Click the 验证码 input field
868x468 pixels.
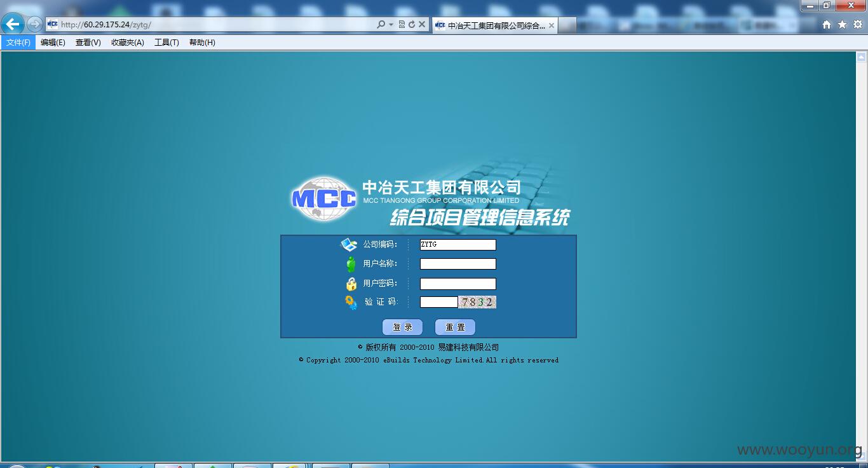pos(438,302)
